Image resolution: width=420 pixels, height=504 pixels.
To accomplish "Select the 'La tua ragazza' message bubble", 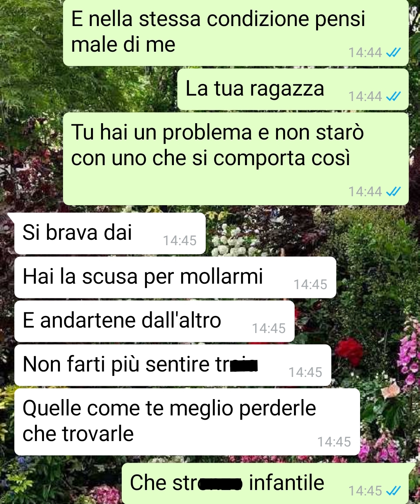I will click(x=293, y=89).
